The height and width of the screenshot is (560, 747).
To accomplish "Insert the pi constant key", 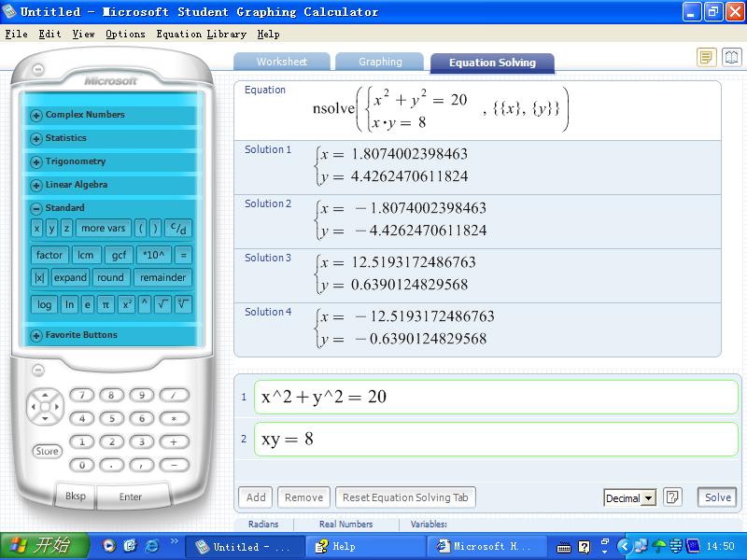I will point(106,305).
